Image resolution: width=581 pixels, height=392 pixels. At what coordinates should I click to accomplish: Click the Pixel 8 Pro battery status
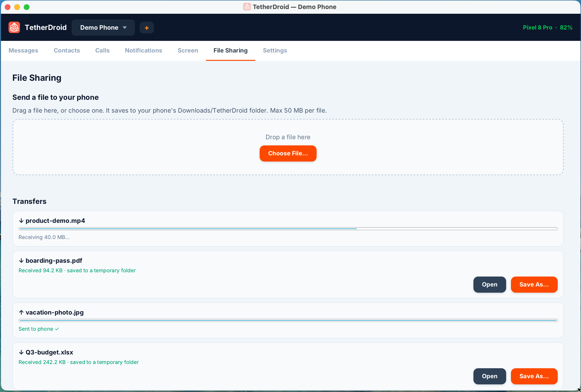[x=548, y=28]
